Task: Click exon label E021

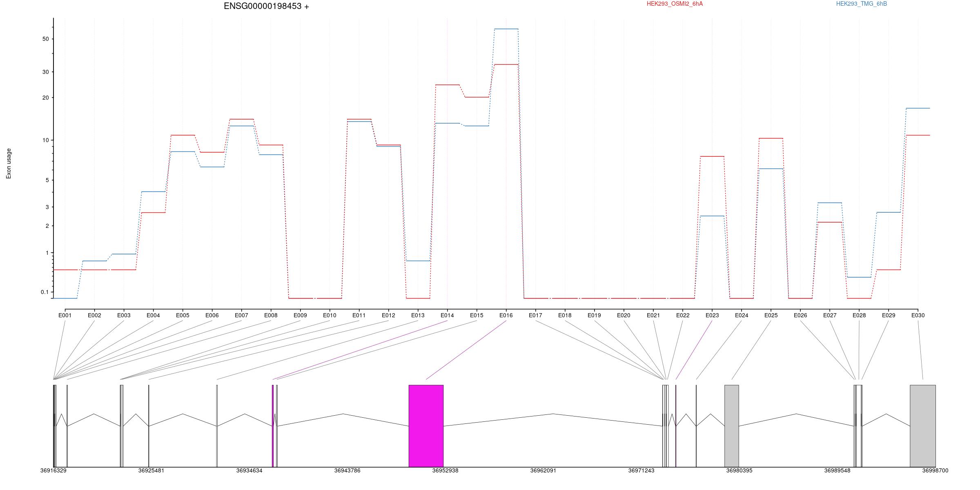Action: [653, 315]
